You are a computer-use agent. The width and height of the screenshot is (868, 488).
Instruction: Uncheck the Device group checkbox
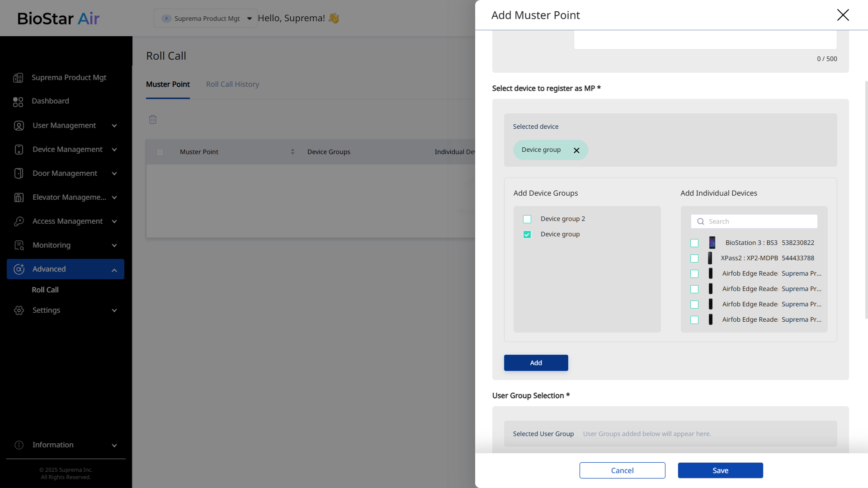pos(527,235)
